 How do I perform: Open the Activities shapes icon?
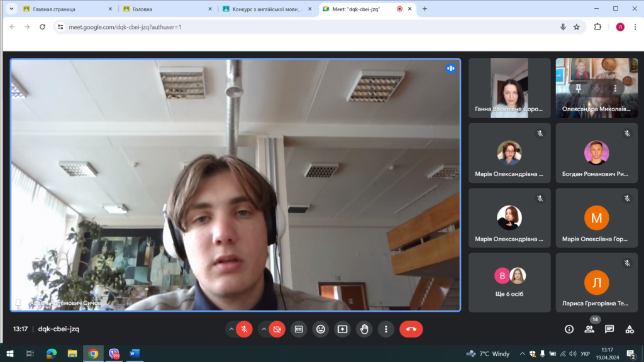click(x=630, y=329)
